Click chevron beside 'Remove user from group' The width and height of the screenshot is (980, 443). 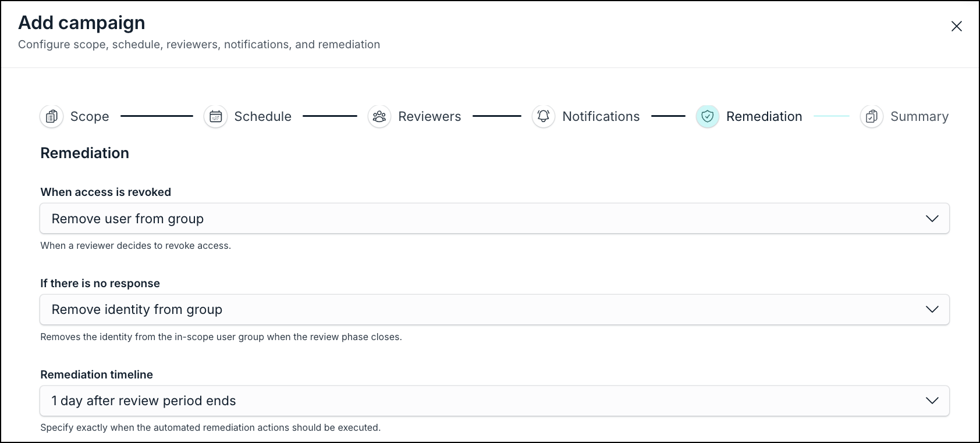tap(932, 219)
